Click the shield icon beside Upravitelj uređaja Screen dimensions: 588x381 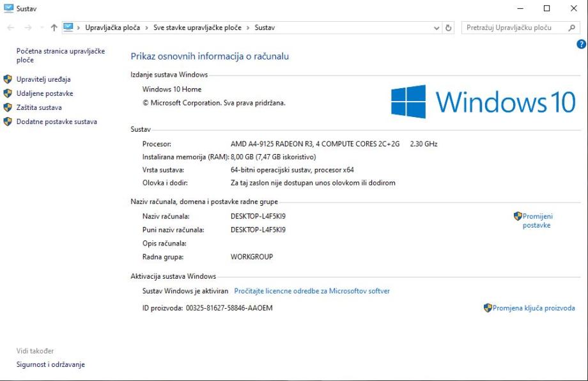pyautogui.click(x=8, y=79)
